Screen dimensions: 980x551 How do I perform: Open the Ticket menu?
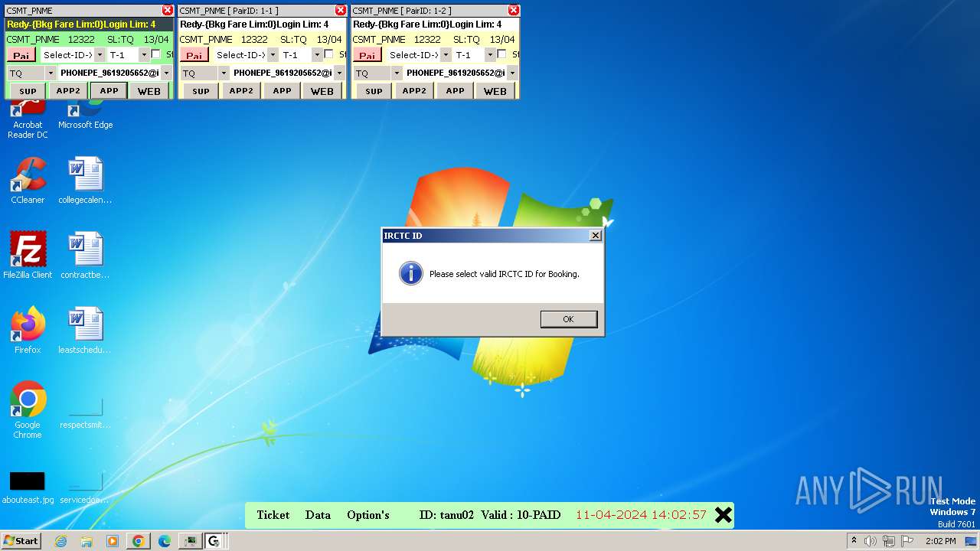(x=273, y=515)
